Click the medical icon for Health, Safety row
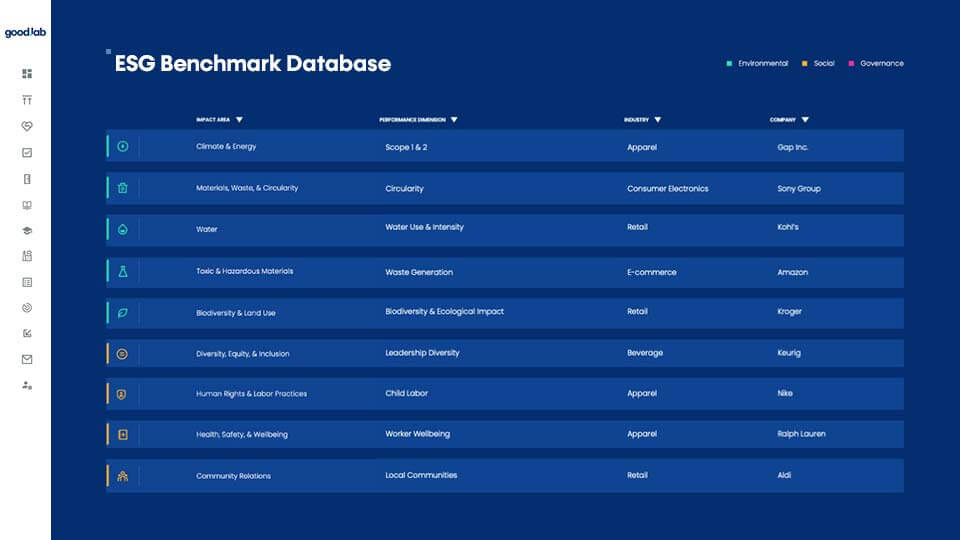Screen dimensions: 960x540 click(x=122, y=435)
